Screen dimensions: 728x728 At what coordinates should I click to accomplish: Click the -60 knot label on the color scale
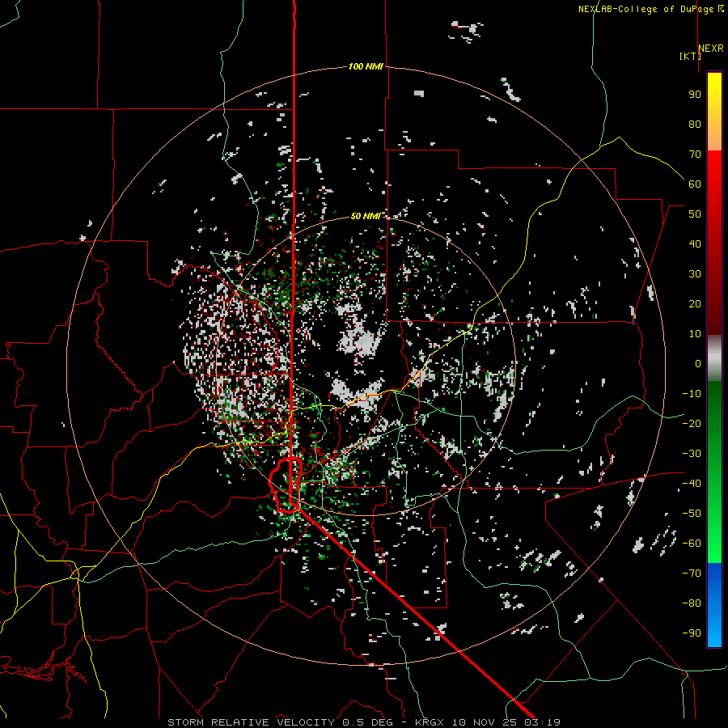692,544
